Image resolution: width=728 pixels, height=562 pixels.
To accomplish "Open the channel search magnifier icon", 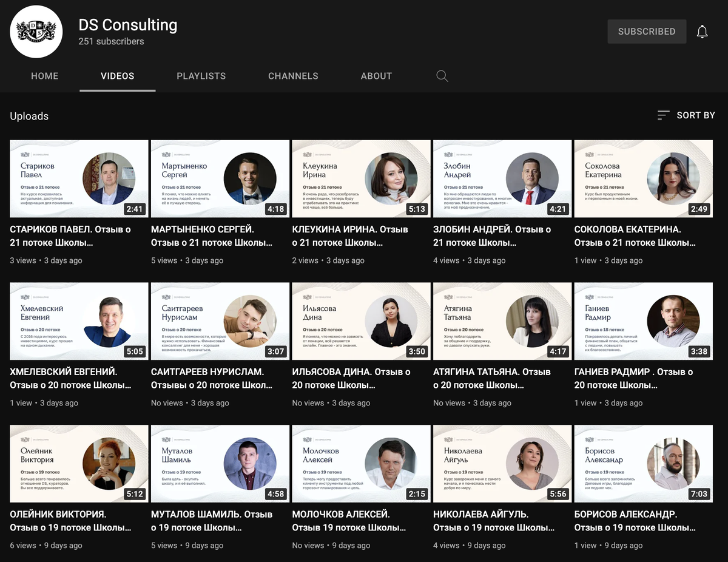I will pyautogui.click(x=442, y=76).
